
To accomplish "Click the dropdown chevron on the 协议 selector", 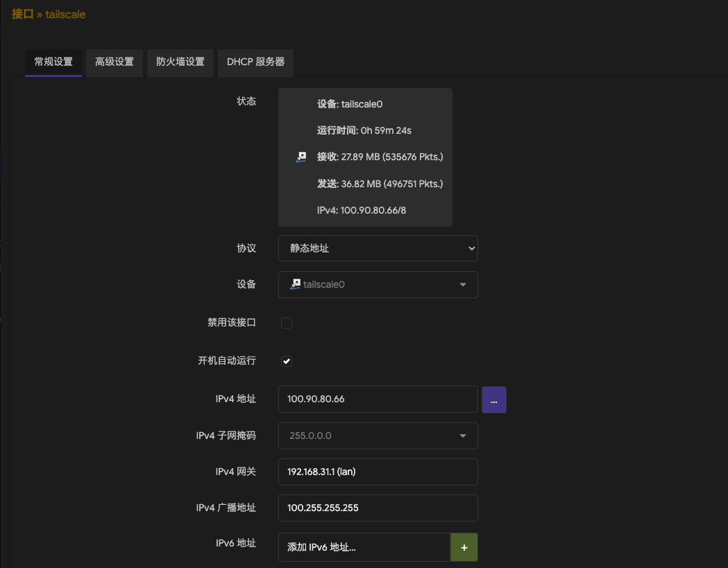I will pos(471,248).
